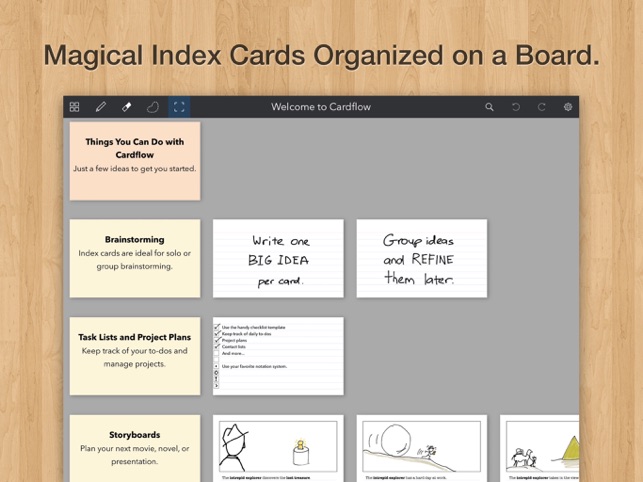Redo the last undone action

(x=542, y=107)
